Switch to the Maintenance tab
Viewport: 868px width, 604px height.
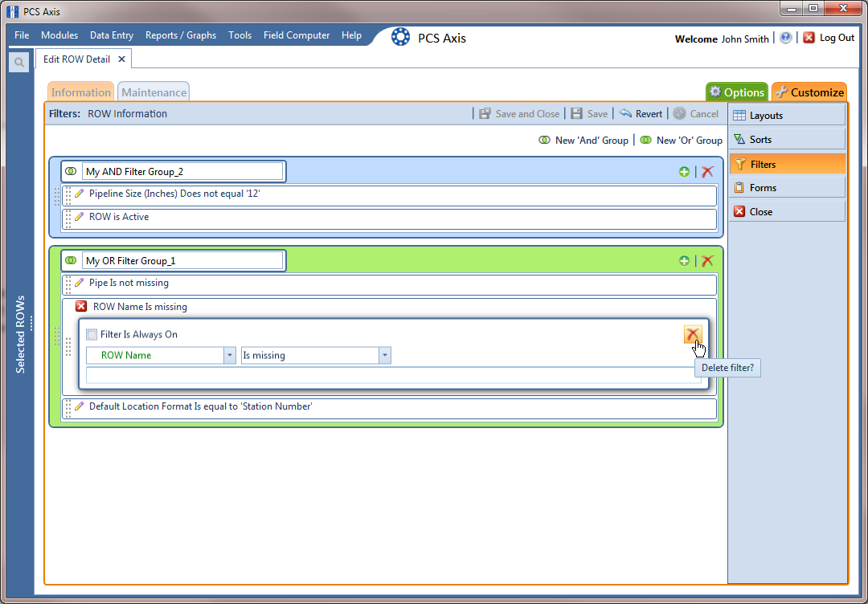coord(154,92)
